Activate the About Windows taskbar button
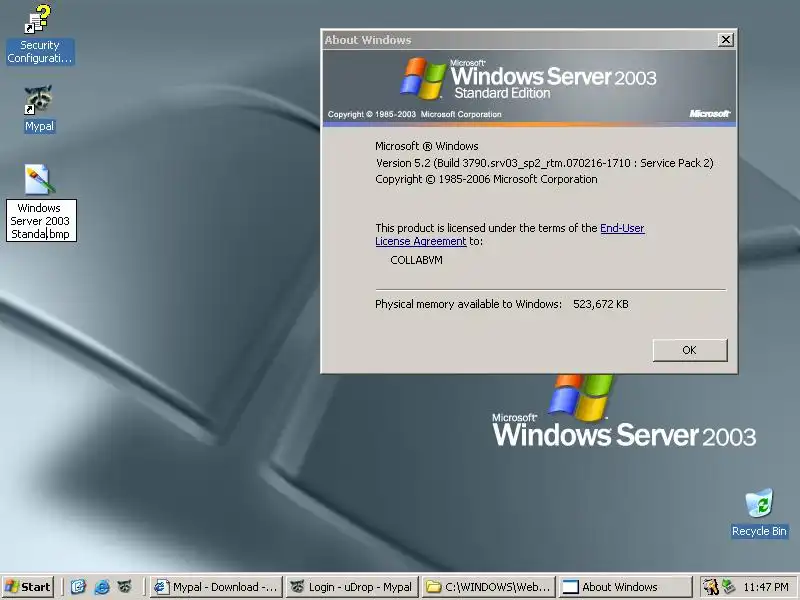Viewport: 800px width, 600px height. pos(625,587)
